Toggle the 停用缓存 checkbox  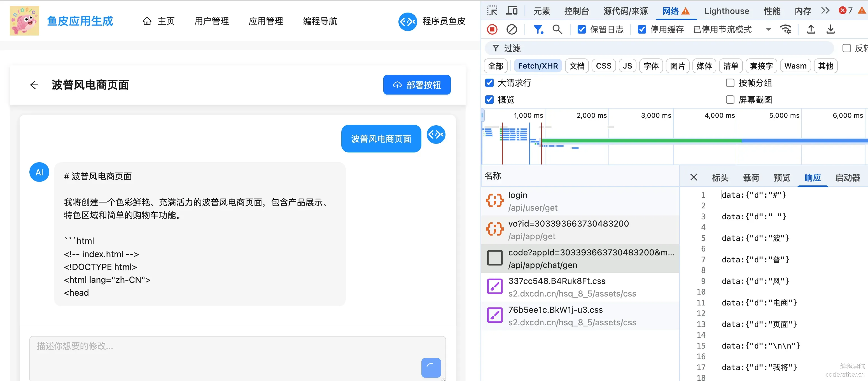642,30
